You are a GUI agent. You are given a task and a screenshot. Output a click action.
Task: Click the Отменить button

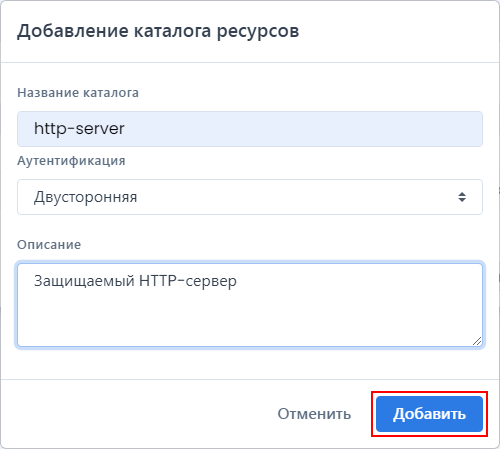(314, 414)
